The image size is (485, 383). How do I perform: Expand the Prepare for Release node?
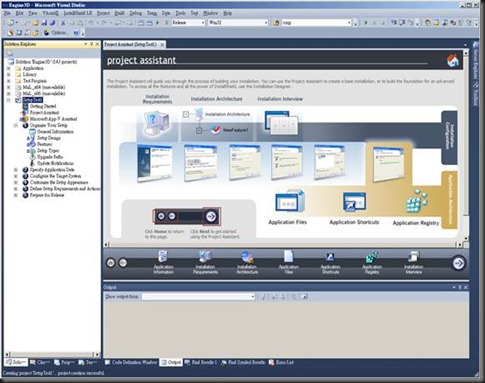[16, 195]
